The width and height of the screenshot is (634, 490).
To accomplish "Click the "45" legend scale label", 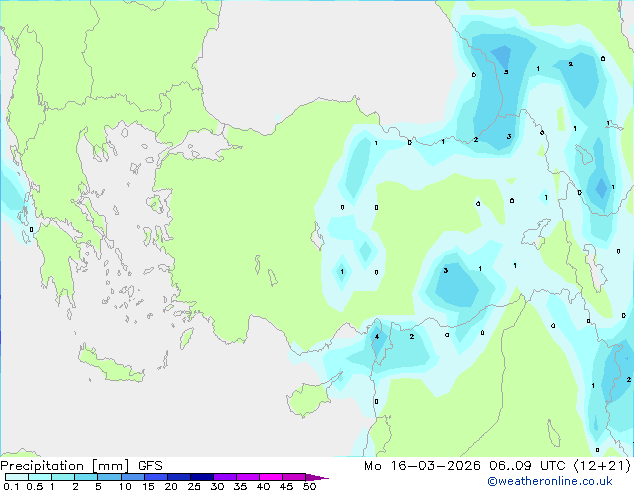I will (x=286, y=486).
